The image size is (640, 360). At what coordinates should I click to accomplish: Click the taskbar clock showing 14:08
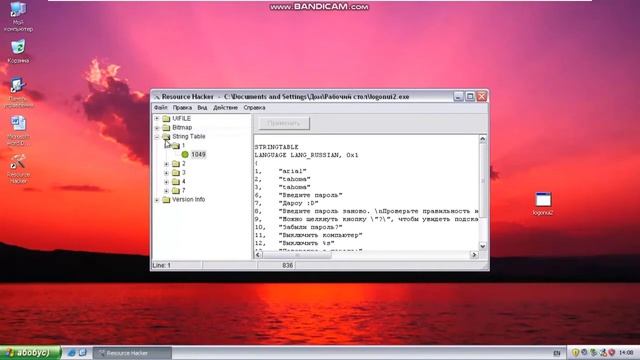pos(626,353)
